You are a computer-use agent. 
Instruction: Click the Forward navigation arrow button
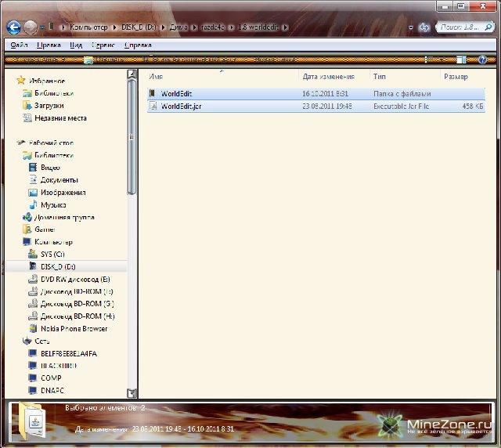31,27
